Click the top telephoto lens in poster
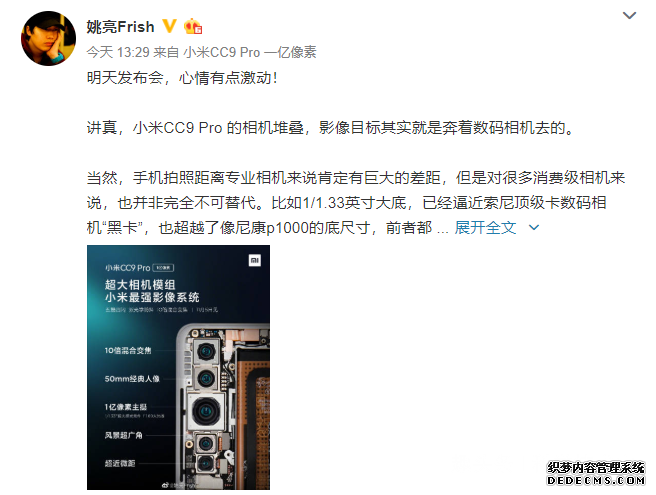The height and width of the screenshot is (495, 656). pyautogui.click(x=206, y=351)
